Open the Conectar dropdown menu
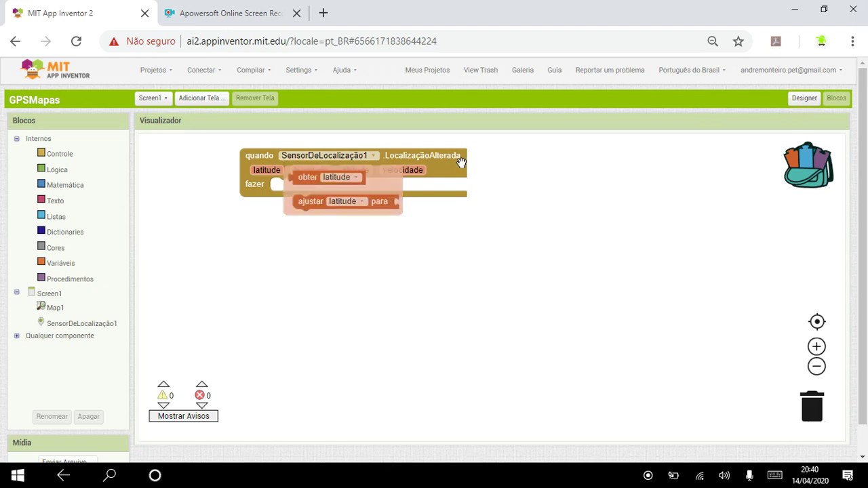 tap(203, 70)
